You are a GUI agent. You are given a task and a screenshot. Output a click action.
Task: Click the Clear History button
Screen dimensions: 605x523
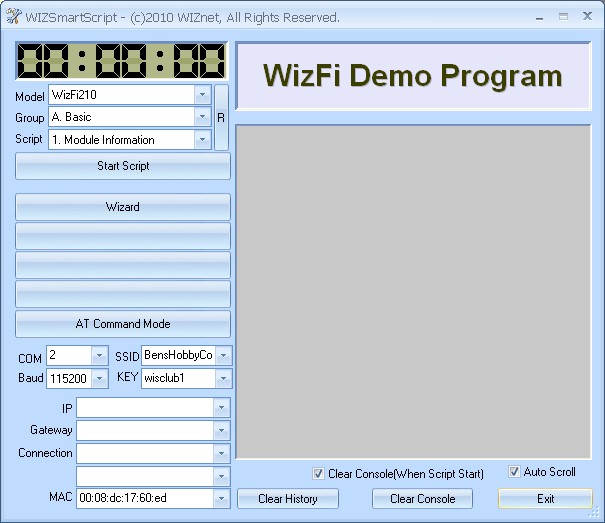pyautogui.click(x=288, y=499)
